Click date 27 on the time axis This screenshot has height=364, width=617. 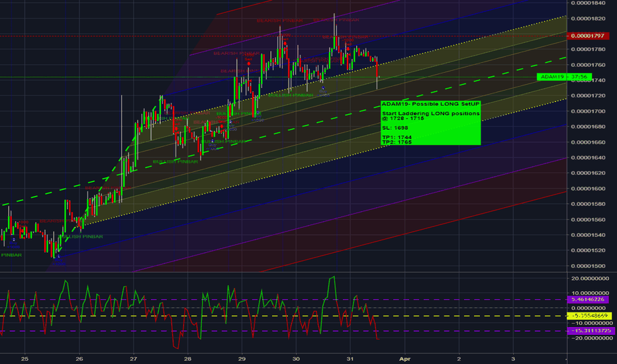pos(133,359)
